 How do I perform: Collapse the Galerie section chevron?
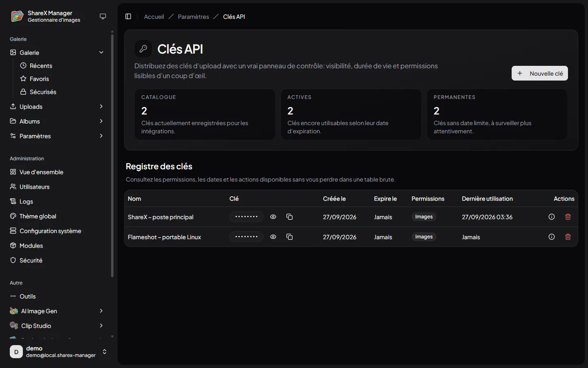(x=101, y=52)
